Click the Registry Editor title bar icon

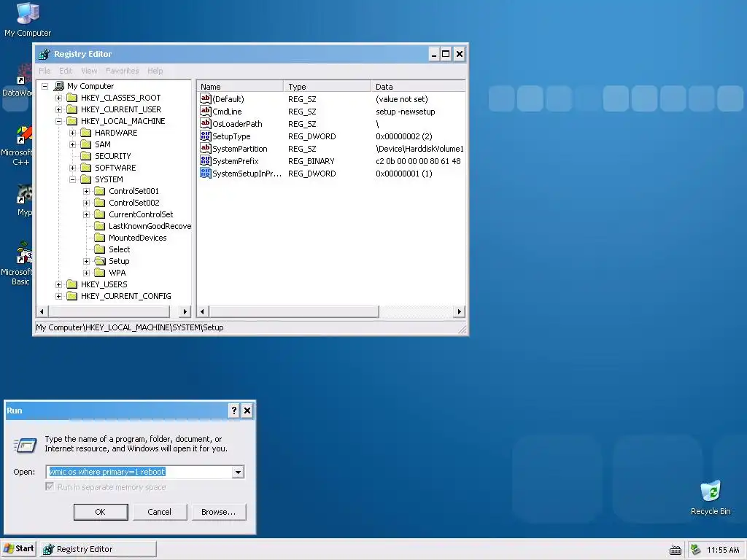(44, 54)
